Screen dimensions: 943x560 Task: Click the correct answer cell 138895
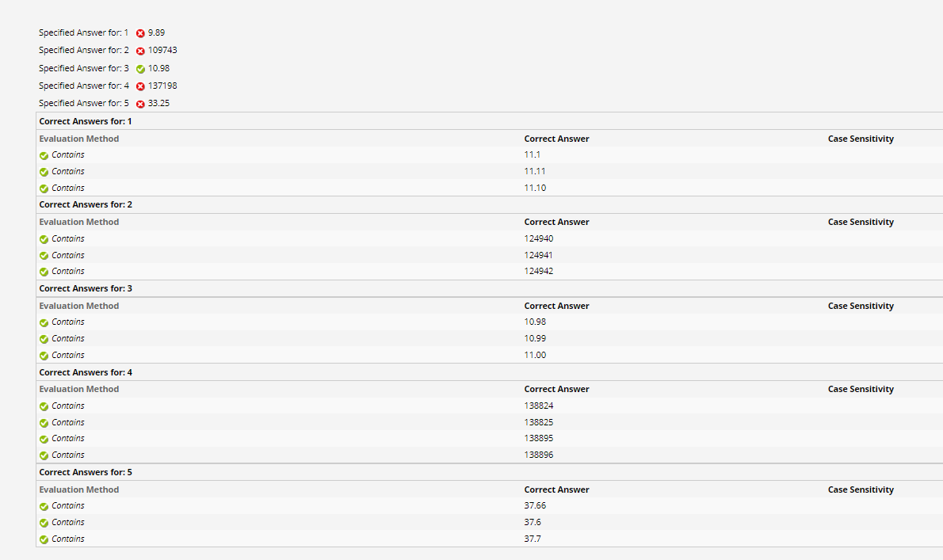(x=538, y=438)
